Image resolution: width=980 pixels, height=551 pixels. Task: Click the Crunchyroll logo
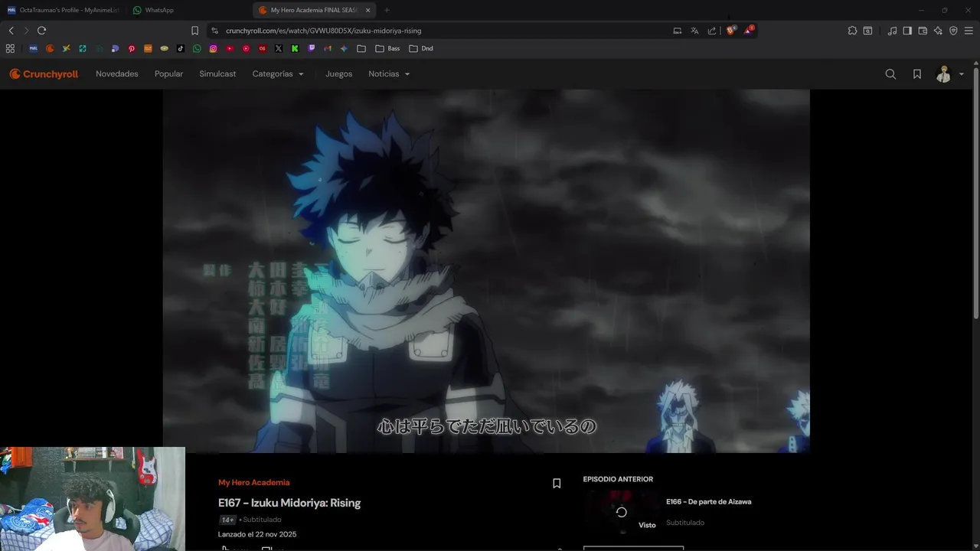[x=44, y=74]
